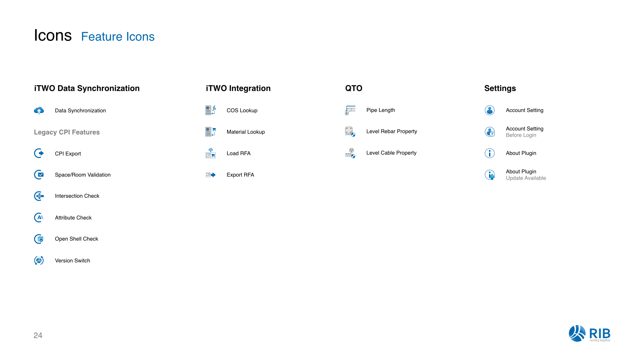Select the Load RFA icon
The width and height of the screenshot is (644, 362).
[x=211, y=153]
